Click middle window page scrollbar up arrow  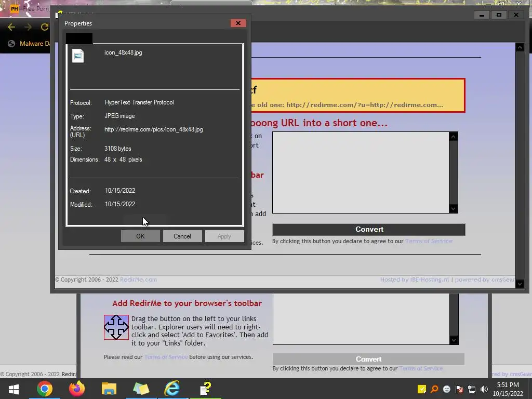pyautogui.click(x=520, y=47)
